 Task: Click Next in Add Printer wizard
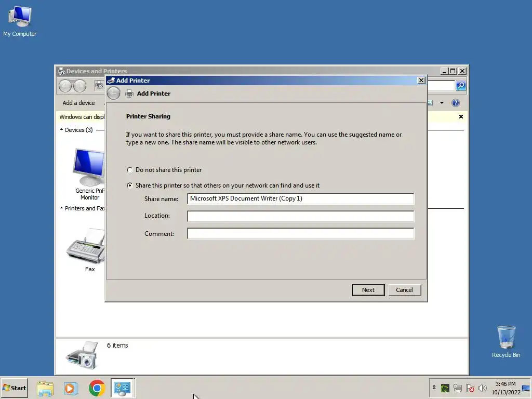tap(368, 290)
